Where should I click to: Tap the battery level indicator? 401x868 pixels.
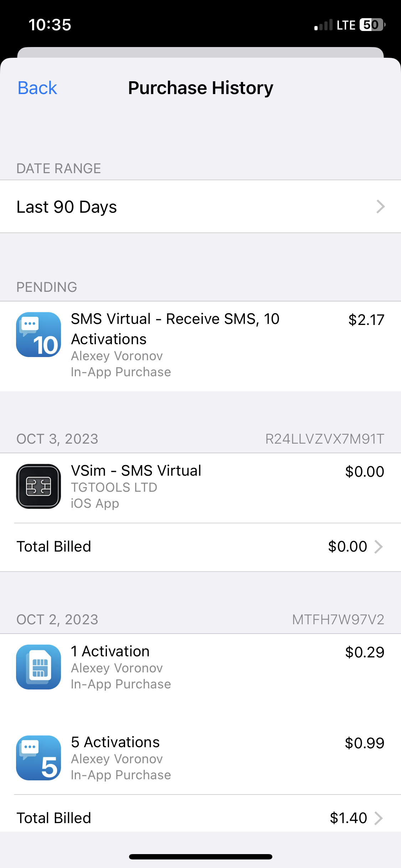point(372,25)
